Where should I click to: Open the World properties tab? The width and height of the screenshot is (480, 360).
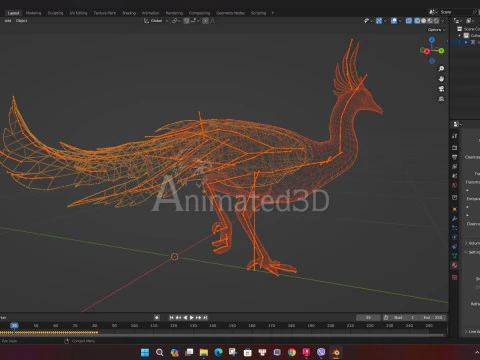coord(454,185)
